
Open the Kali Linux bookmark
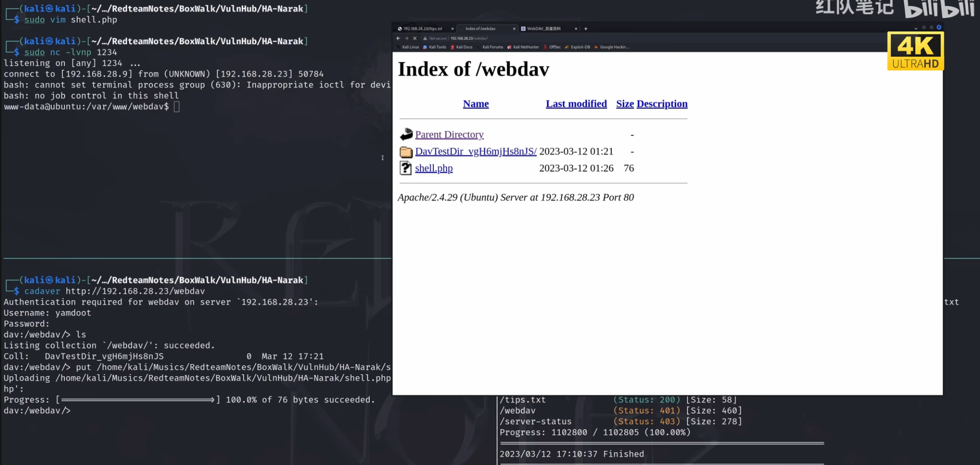coord(408,47)
